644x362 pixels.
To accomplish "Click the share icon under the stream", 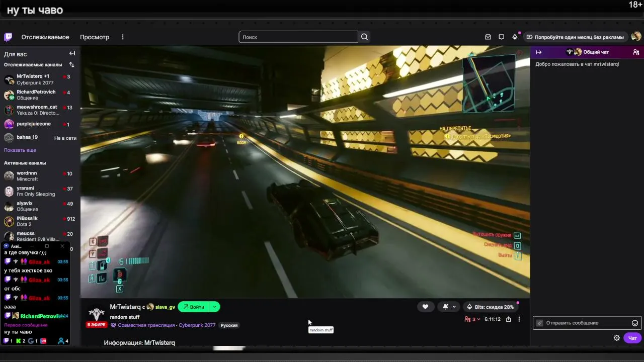I will (x=509, y=319).
